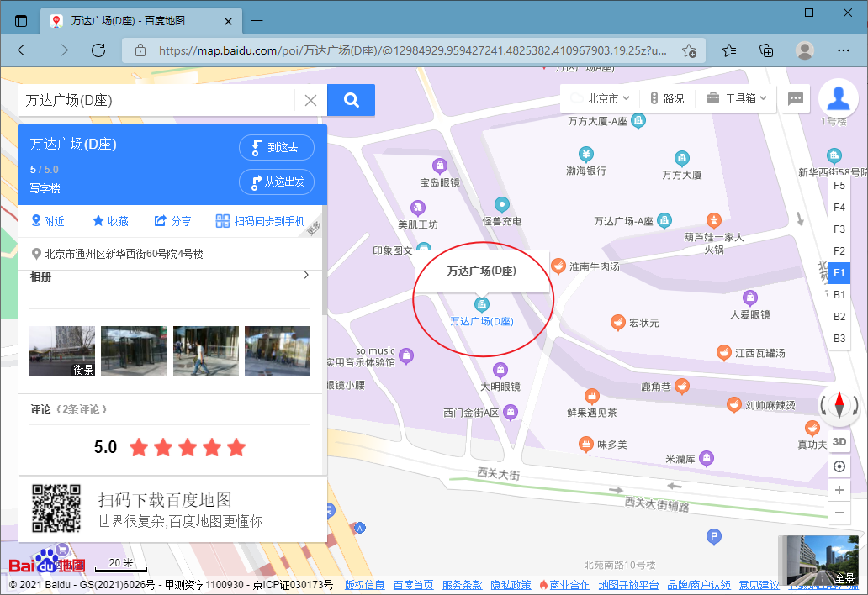Click the panel collapse 更多 corner tab
The height and width of the screenshot is (595, 868).
tap(314, 228)
